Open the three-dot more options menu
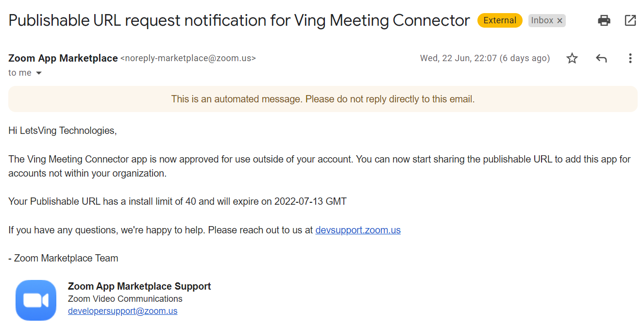Image resolution: width=644 pixels, height=327 pixels. (x=630, y=59)
